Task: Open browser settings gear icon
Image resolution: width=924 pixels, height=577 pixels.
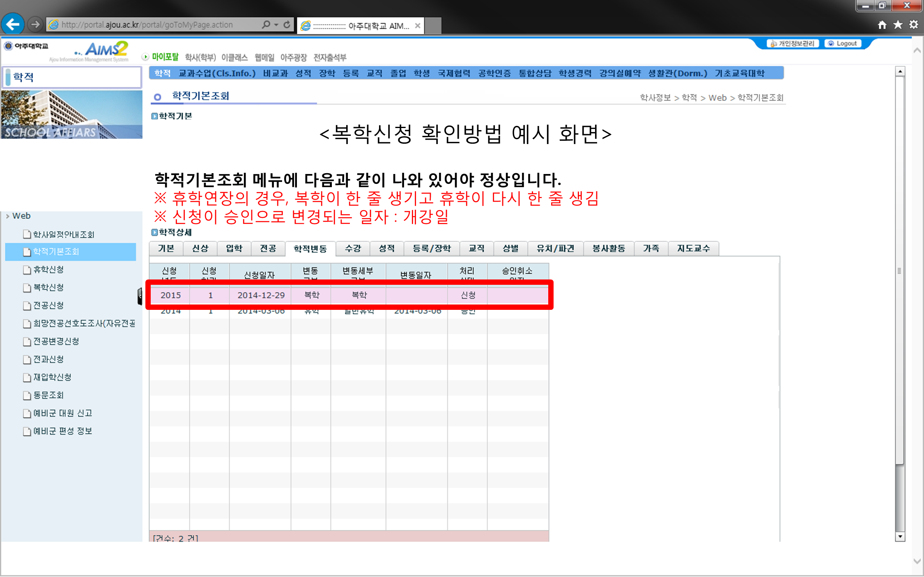Action: click(913, 25)
